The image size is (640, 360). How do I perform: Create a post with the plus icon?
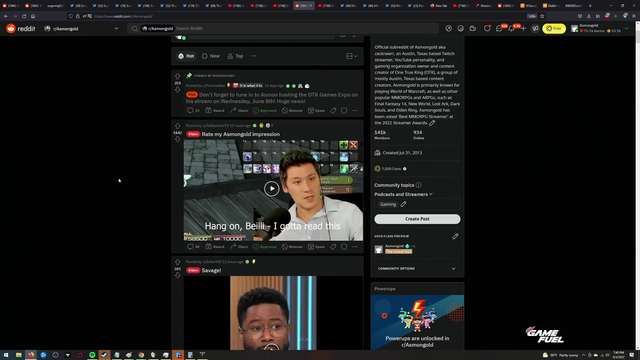[x=523, y=29]
